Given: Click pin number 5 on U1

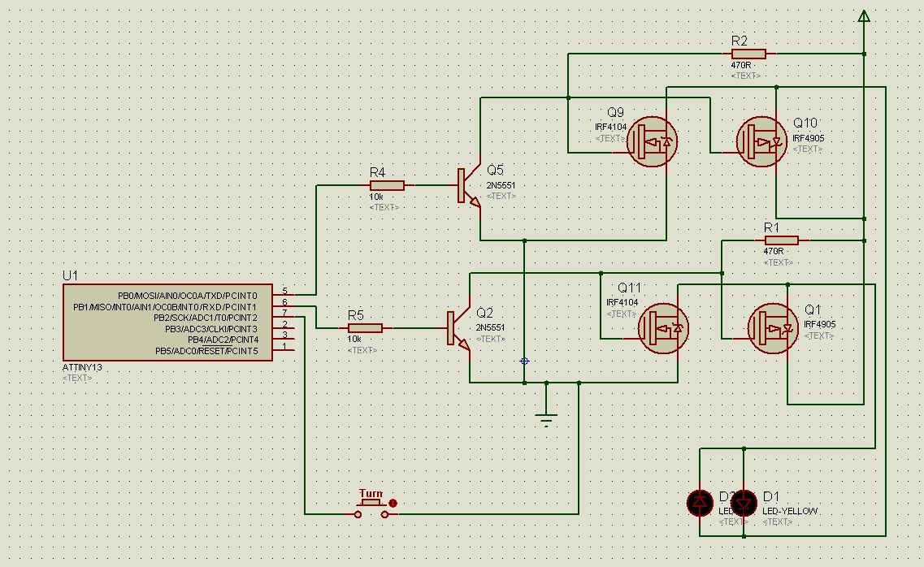Looking at the screenshot, I should tap(284, 291).
